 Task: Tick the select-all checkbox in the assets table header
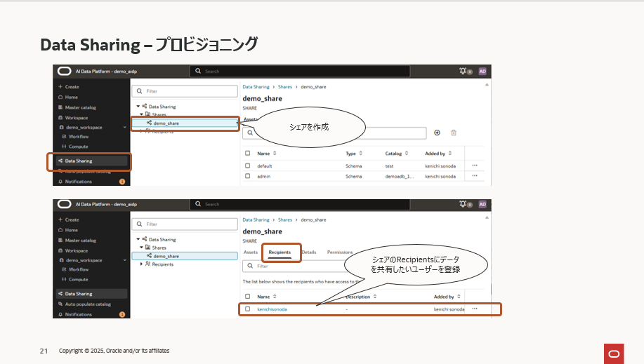(248, 153)
